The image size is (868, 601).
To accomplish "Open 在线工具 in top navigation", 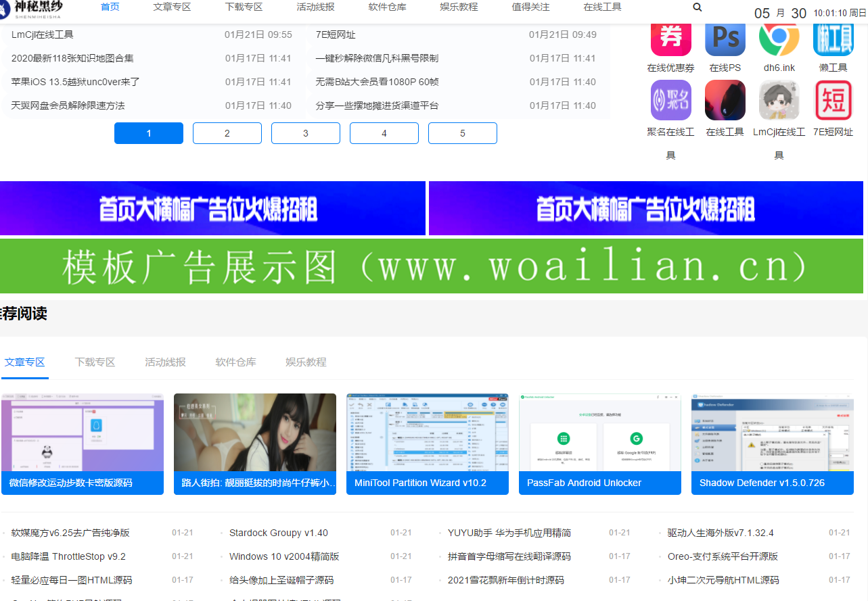I will tap(602, 7).
